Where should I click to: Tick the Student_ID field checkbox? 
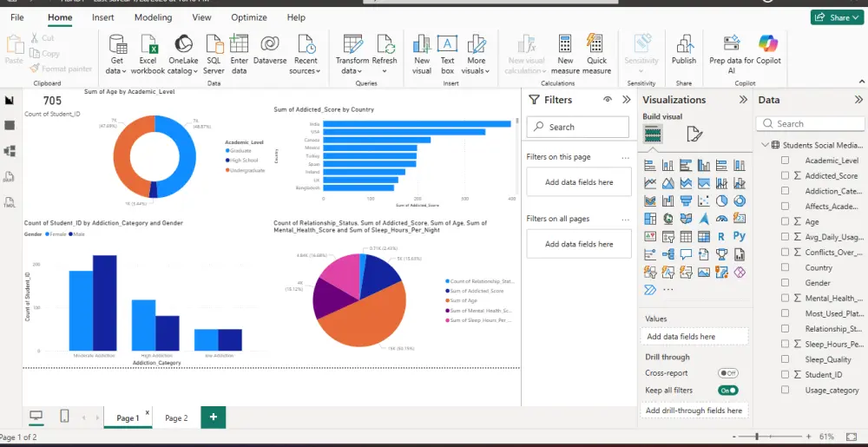coord(785,375)
